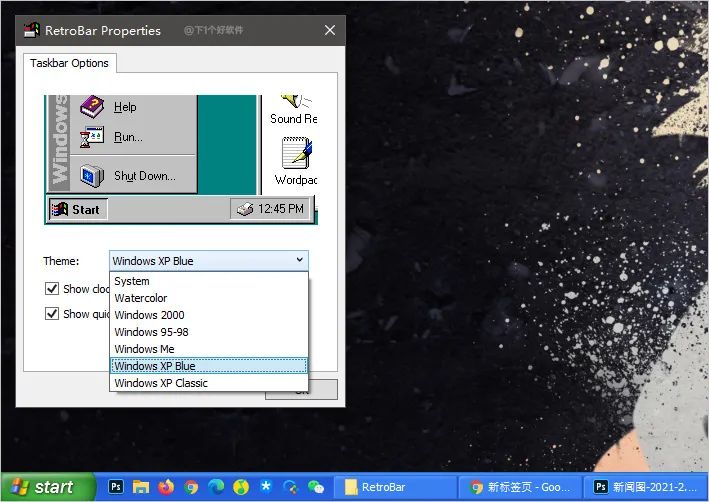
Task: Click the green XP start button
Action: coord(46,487)
